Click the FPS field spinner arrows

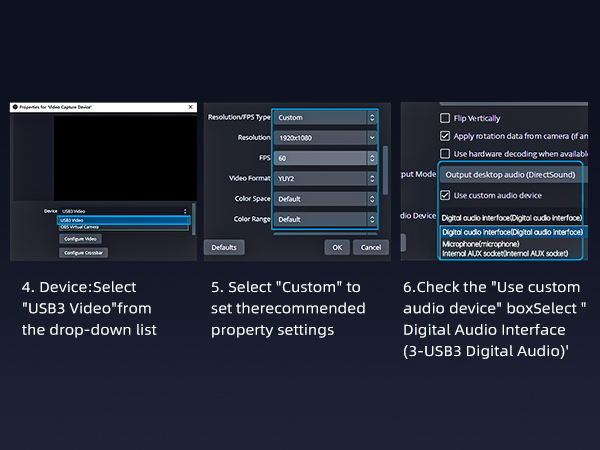371,158
